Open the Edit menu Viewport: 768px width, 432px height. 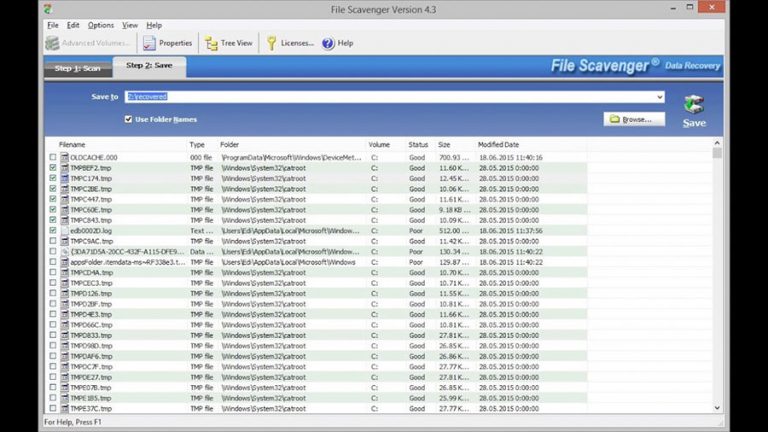coord(73,25)
